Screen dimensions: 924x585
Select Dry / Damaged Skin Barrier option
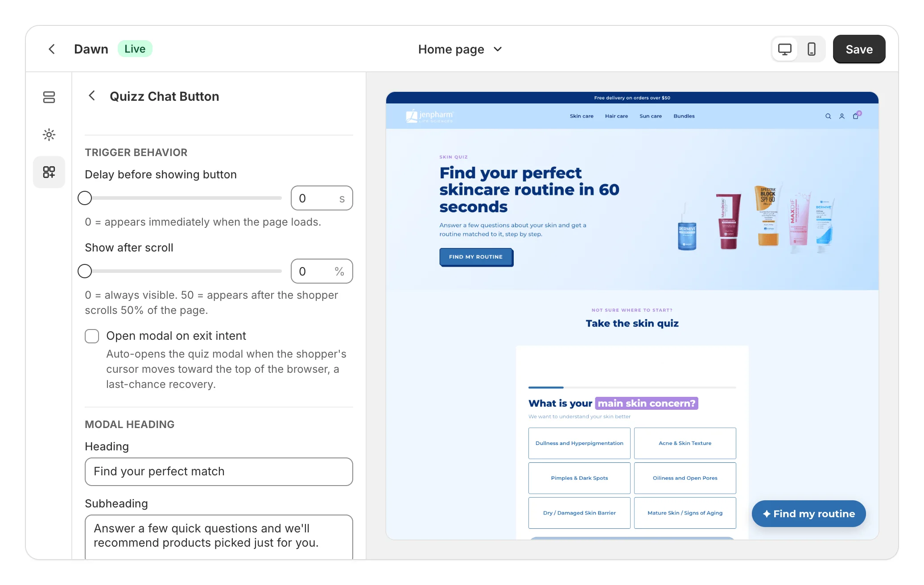(579, 513)
